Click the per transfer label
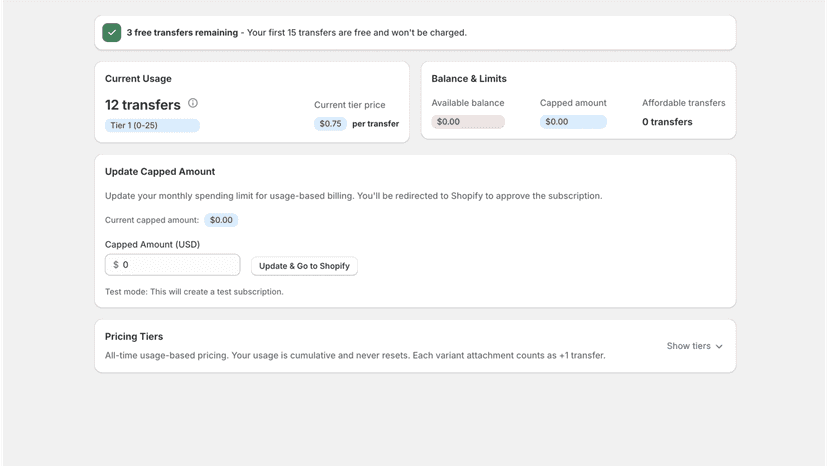This screenshot has height=466, width=828. [x=375, y=124]
